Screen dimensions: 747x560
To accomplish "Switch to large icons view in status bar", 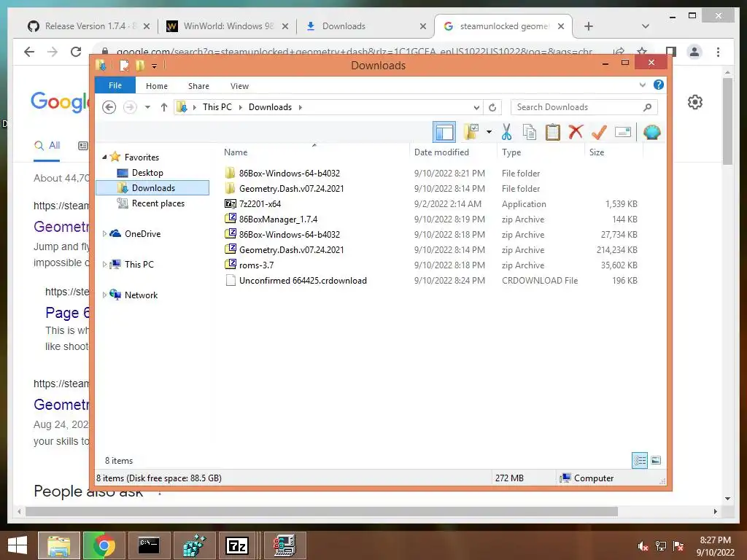I will [656, 460].
